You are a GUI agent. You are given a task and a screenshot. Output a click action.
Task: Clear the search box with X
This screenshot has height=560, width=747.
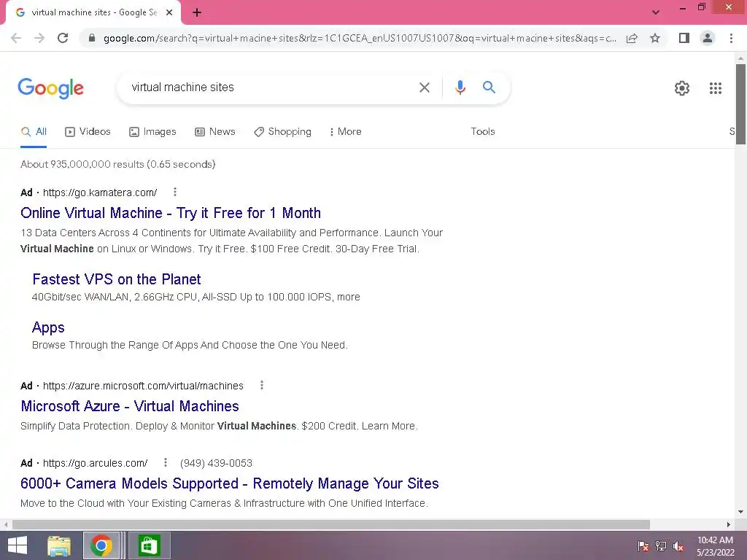(424, 87)
